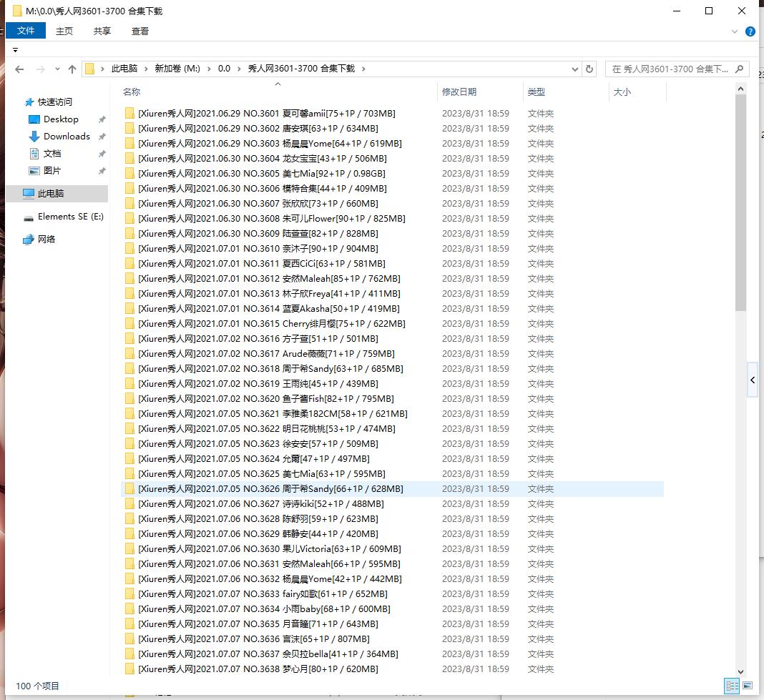764x700 pixels.
Task: Open the blue Help icon
Action: point(750,31)
